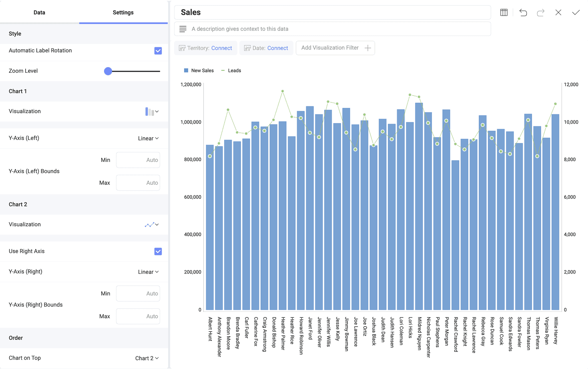
Task: Click the Sales title field
Action: pos(333,12)
